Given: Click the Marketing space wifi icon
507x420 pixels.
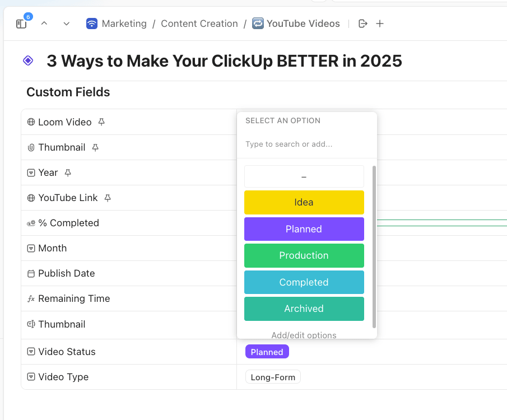Looking at the screenshot, I should point(92,24).
